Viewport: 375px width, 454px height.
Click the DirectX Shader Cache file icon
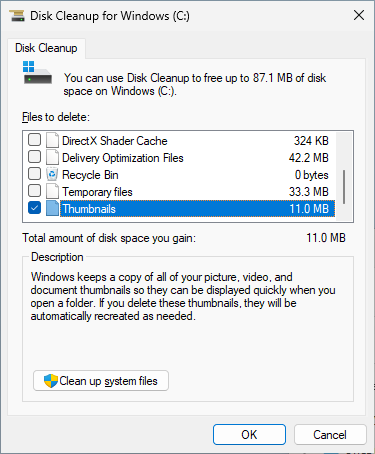pyautogui.click(x=52, y=140)
